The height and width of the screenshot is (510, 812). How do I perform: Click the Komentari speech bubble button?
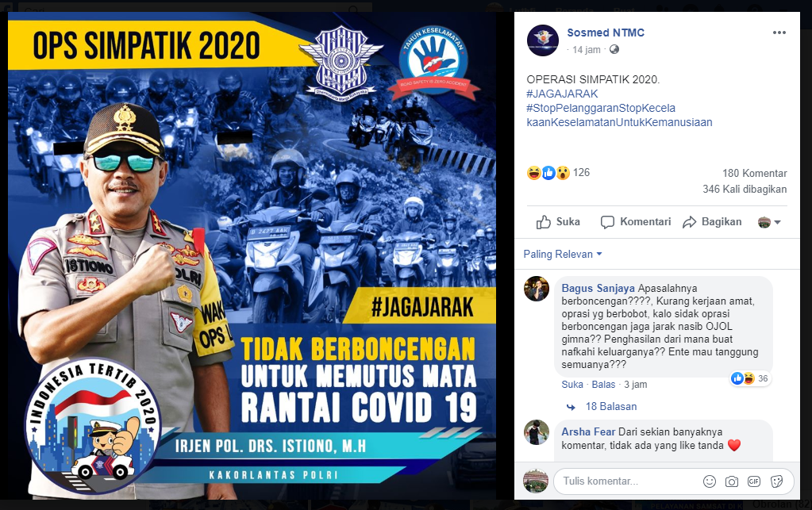636,222
